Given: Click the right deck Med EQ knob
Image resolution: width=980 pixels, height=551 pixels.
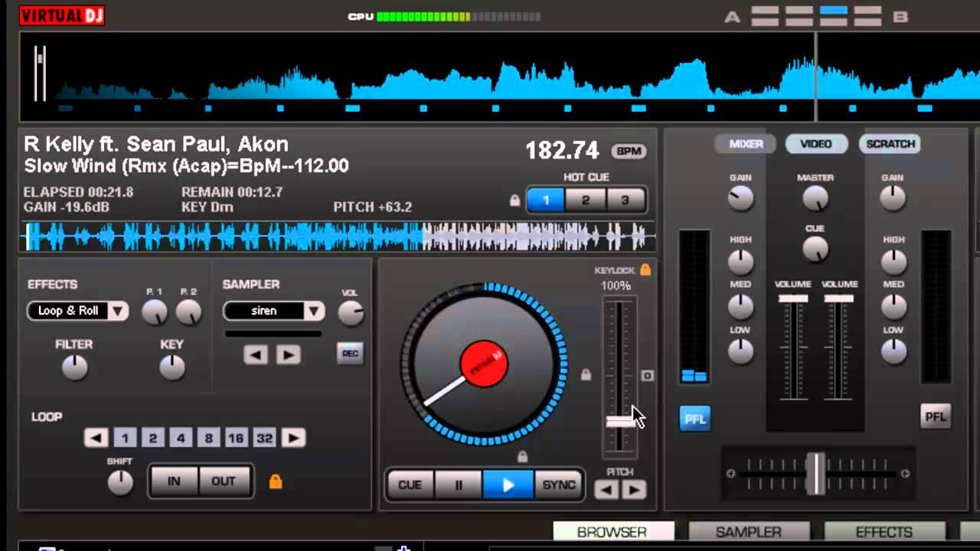Looking at the screenshot, I should click(x=893, y=307).
